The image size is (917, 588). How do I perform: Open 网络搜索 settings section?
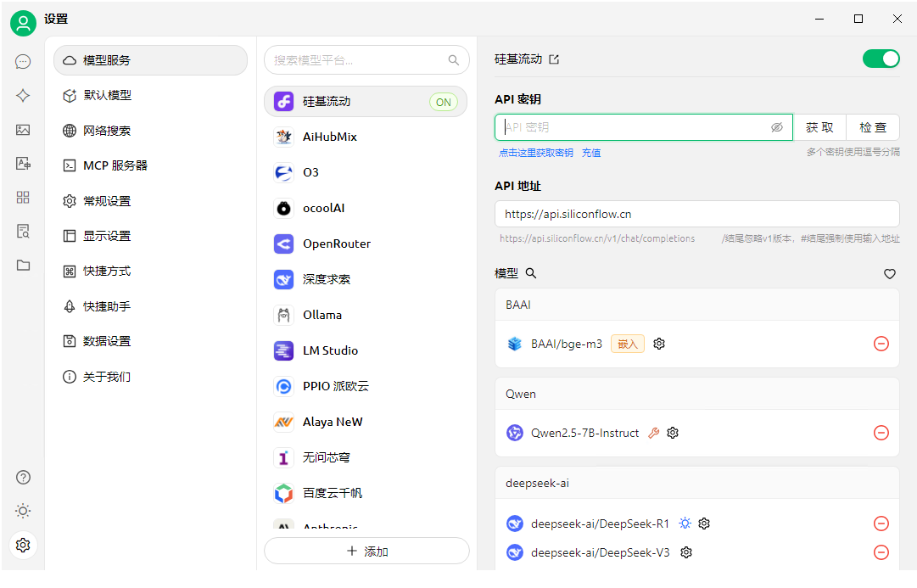[x=150, y=131]
